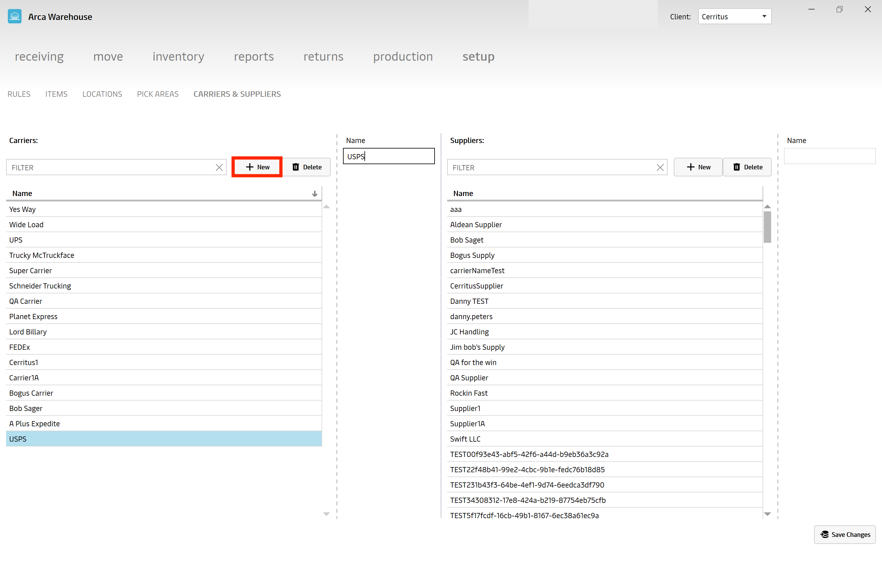The image size is (882, 588).
Task: Select the Danny TEST supplier row
Action: point(605,301)
